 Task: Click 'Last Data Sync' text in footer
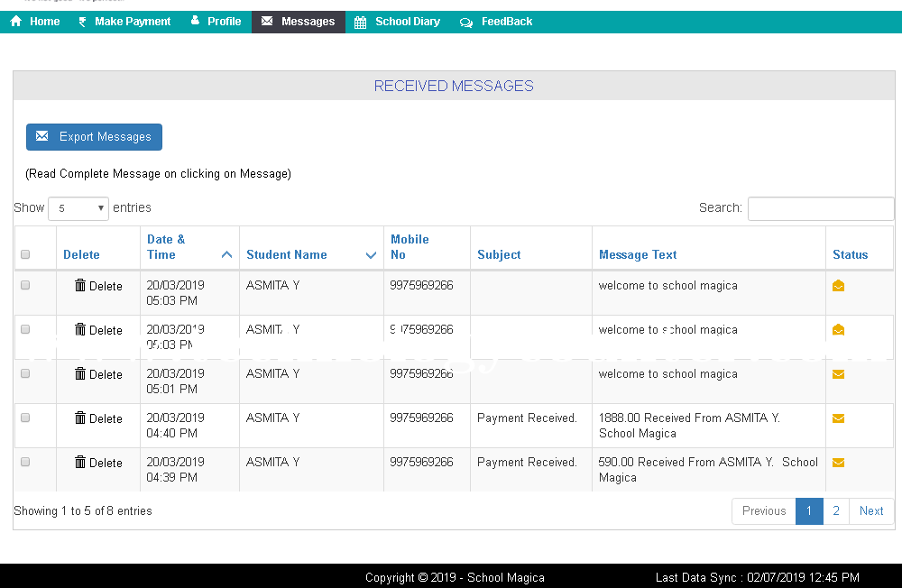pyautogui.click(x=757, y=578)
